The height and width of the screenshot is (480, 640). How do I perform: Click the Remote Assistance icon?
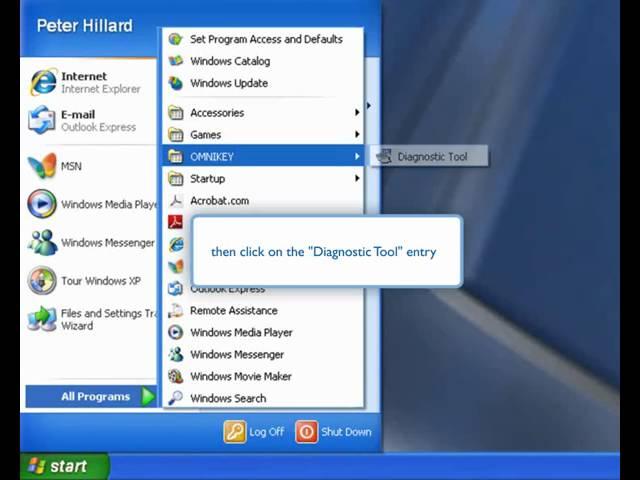click(x=176, y=311)
